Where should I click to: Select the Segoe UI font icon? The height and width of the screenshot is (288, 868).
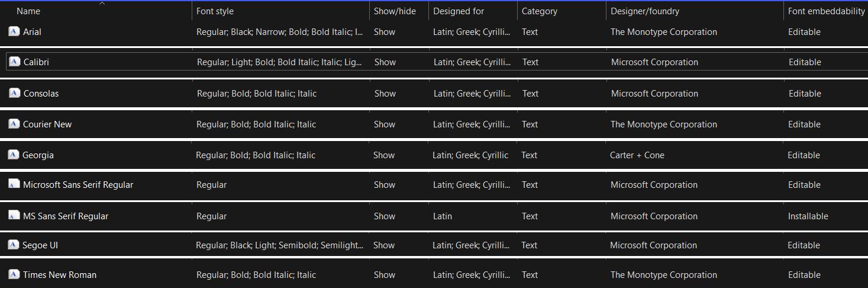point(14,245)
